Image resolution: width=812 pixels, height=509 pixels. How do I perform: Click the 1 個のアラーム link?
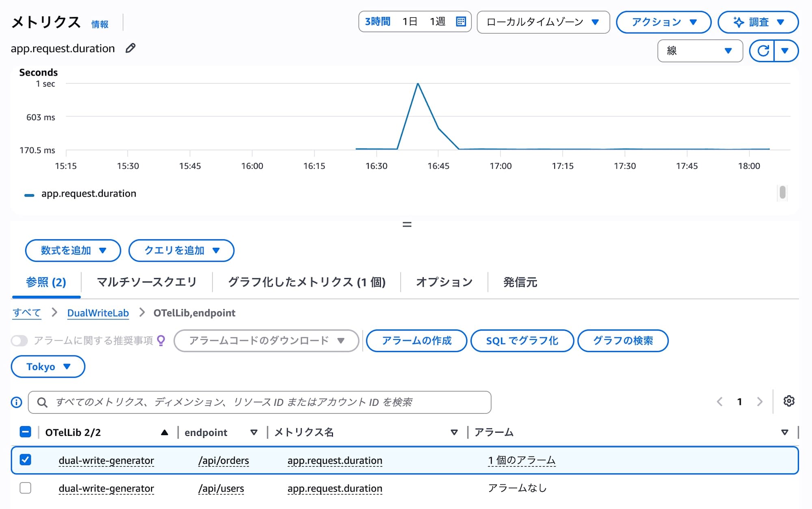coord(522,460)
